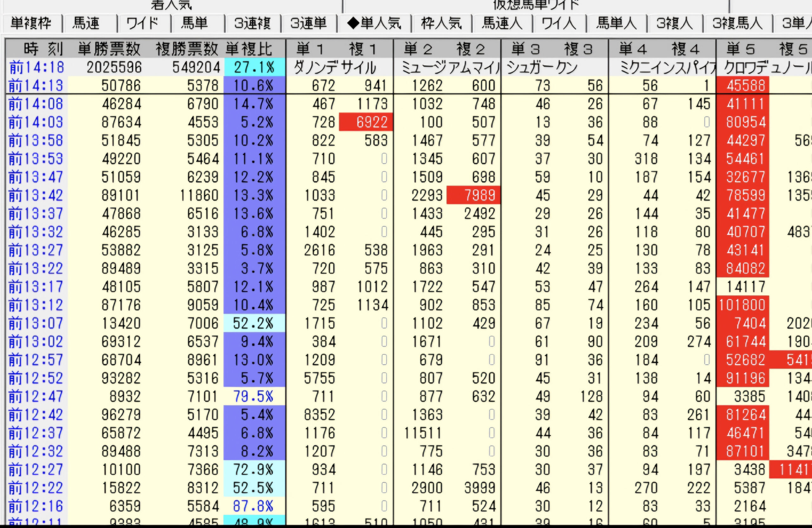Click the 時刻 column header

(x=43, y=49)
